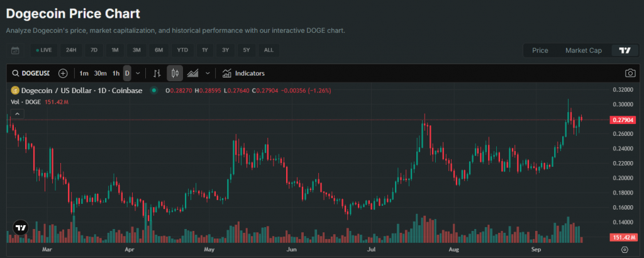The width and height of the screenshot is (644, 258).
Task: Toggle the LIVE price mode
Action: pos(44,50)
